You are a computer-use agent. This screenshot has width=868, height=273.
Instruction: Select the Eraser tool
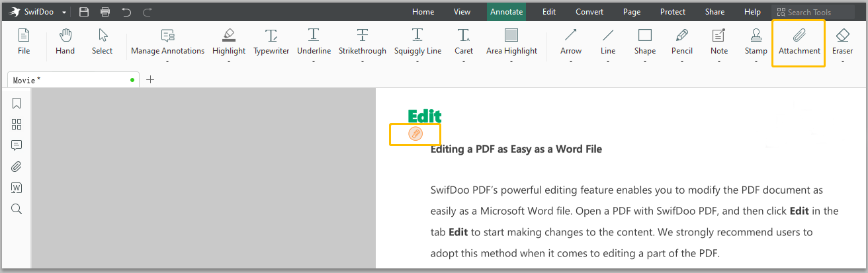point(843,42)
